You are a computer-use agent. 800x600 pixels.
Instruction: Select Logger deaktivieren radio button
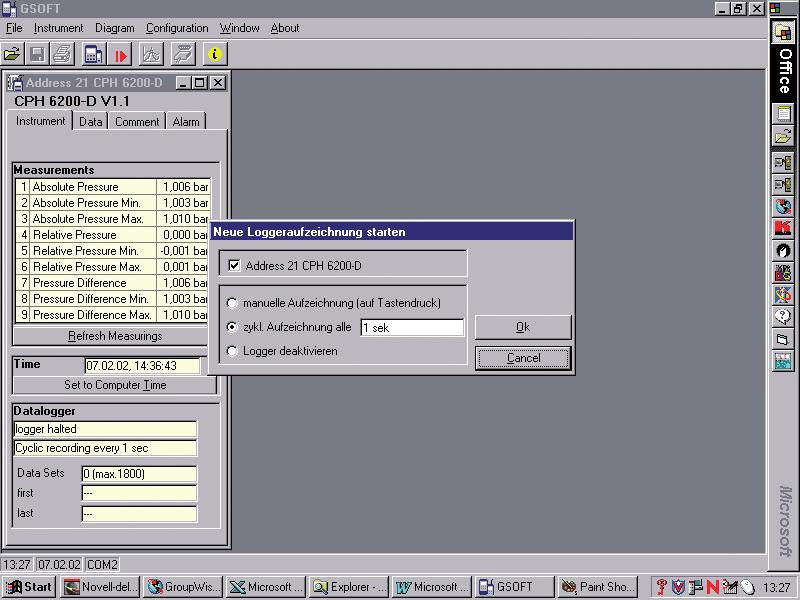tap(232, 351)
